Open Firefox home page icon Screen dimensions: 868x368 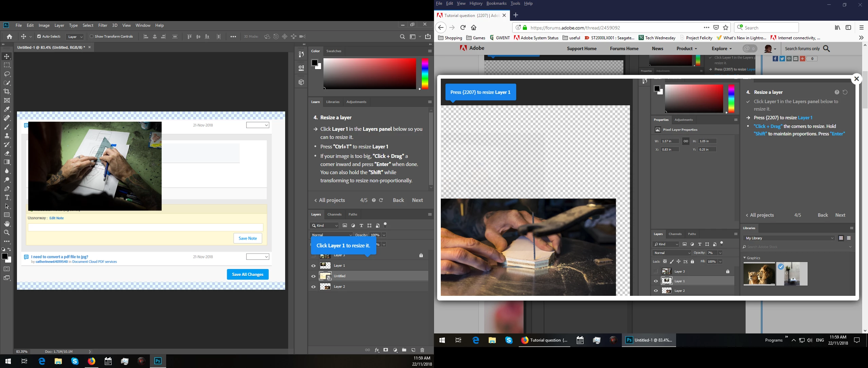(x=474, y=28)
